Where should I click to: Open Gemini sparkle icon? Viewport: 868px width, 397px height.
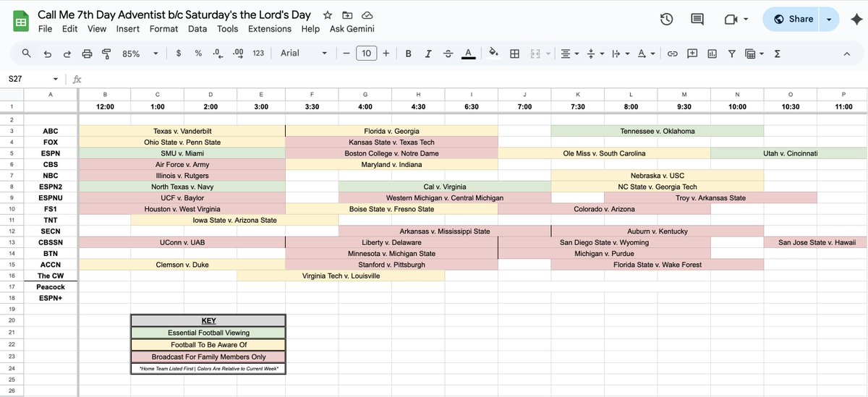pos(857,20)
